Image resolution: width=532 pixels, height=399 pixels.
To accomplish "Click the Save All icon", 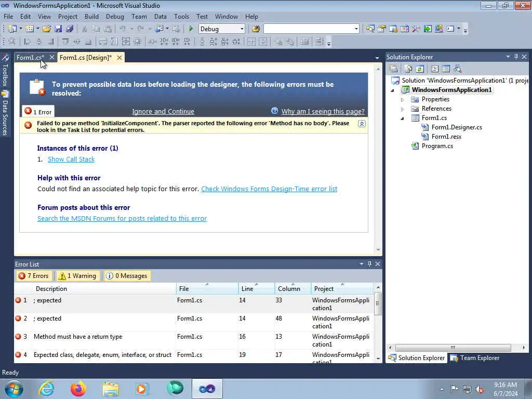I will click(x=70, y=29).
